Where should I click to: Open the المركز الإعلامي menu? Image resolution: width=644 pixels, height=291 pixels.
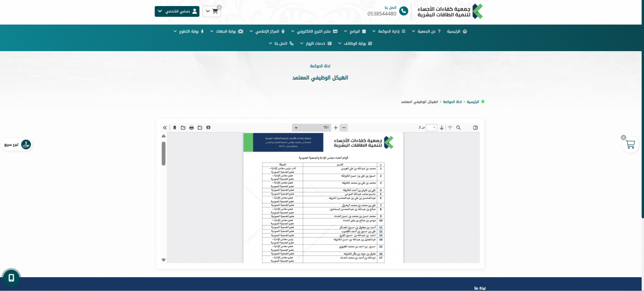point(267,31)
